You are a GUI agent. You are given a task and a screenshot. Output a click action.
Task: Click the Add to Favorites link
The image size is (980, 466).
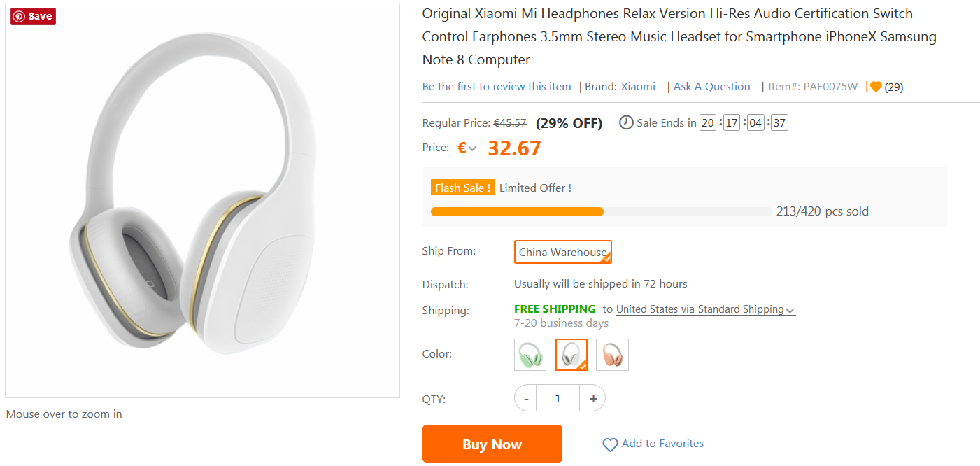point(662,444)
